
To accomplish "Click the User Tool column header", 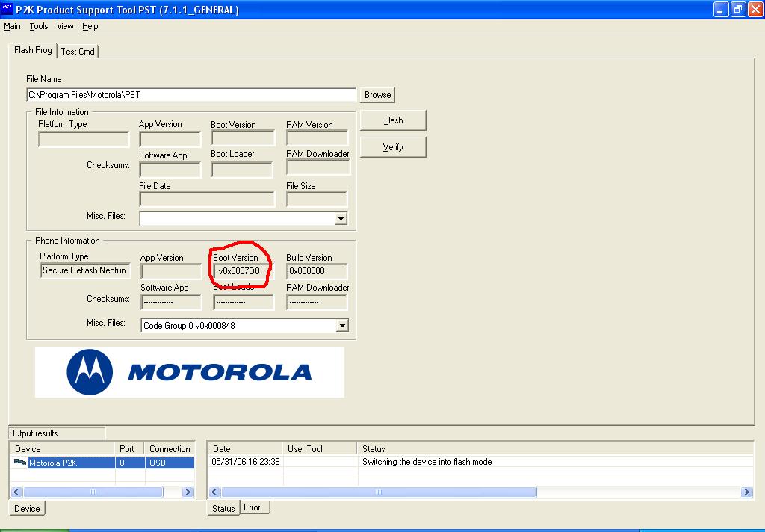I will 320,449.
